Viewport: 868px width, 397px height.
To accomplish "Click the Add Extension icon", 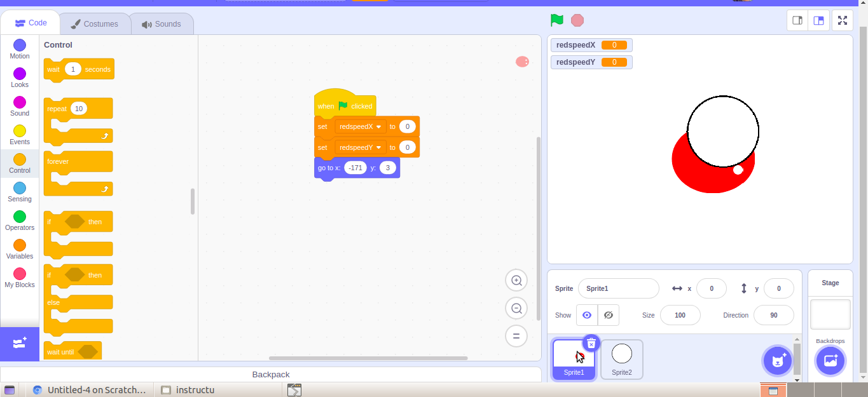I will (x=20, y=344).
